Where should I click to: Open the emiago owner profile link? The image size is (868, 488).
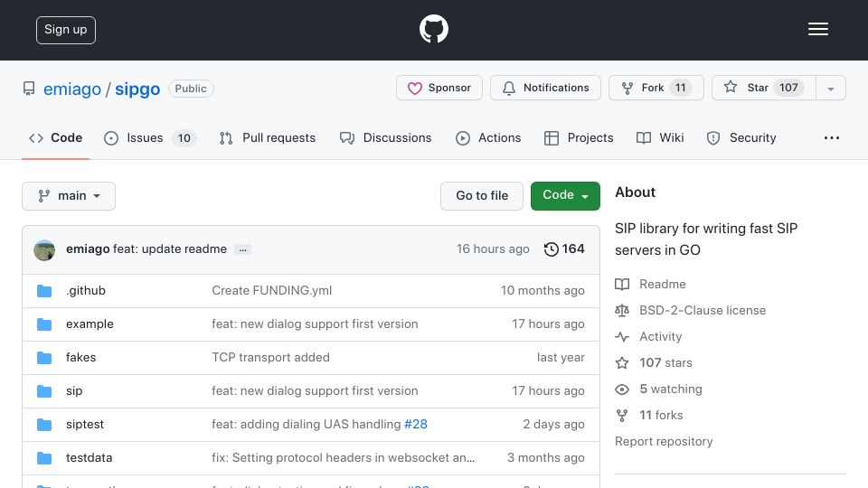click(72, 89)
